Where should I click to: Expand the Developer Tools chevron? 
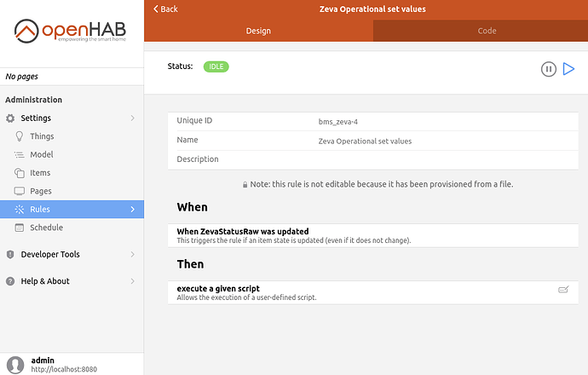pos(132,255)
